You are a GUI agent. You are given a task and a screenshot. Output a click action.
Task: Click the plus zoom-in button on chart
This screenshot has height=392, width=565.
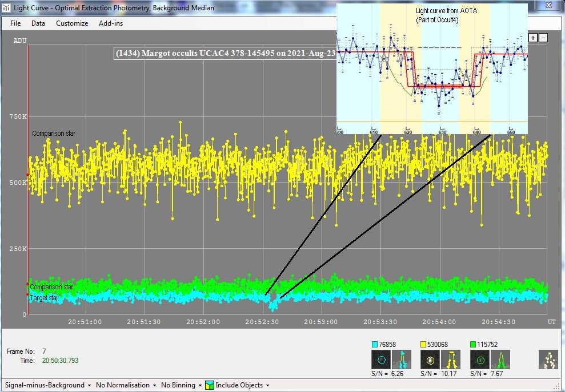pyautogui.click(x=533, y=38)
